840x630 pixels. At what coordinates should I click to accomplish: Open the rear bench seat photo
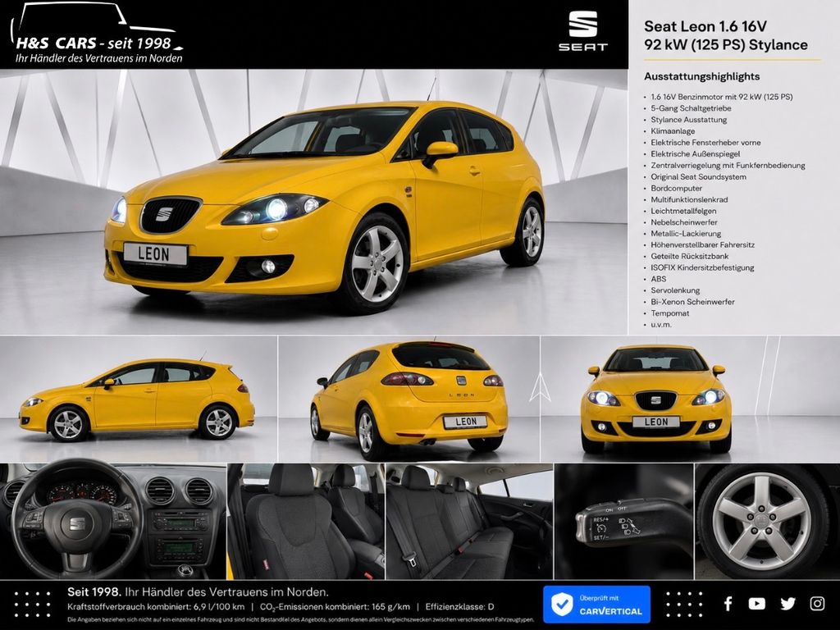coord(469,521)
